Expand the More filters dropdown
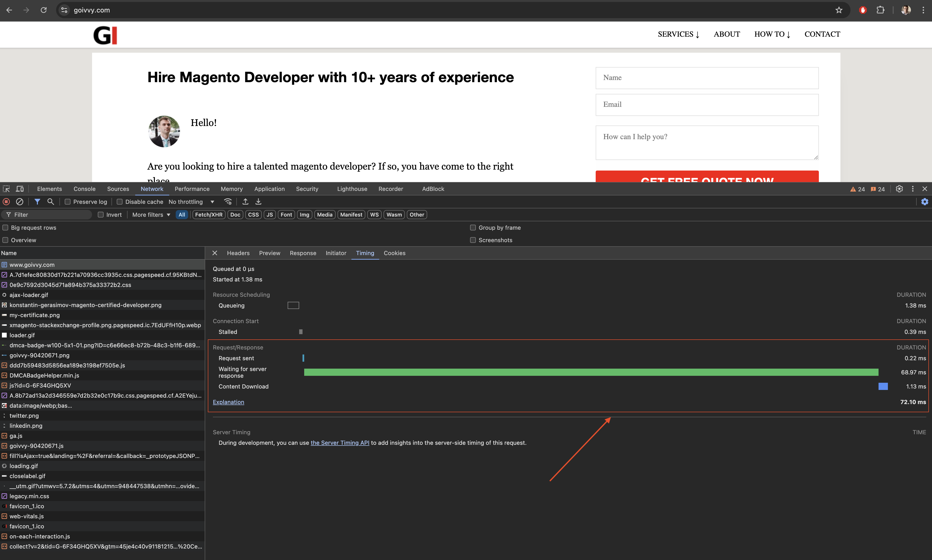 (x=151, y=214)
